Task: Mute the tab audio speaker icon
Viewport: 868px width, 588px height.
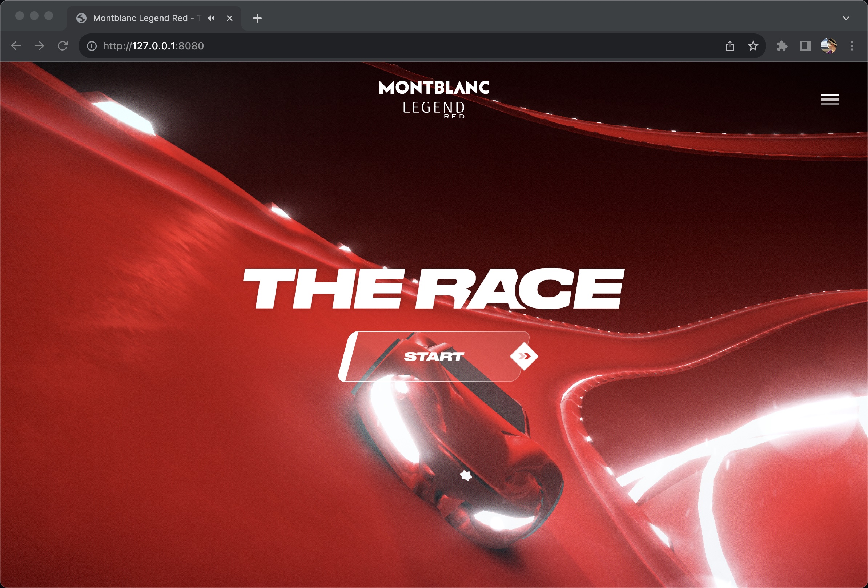Action: (x=211, y=18)
